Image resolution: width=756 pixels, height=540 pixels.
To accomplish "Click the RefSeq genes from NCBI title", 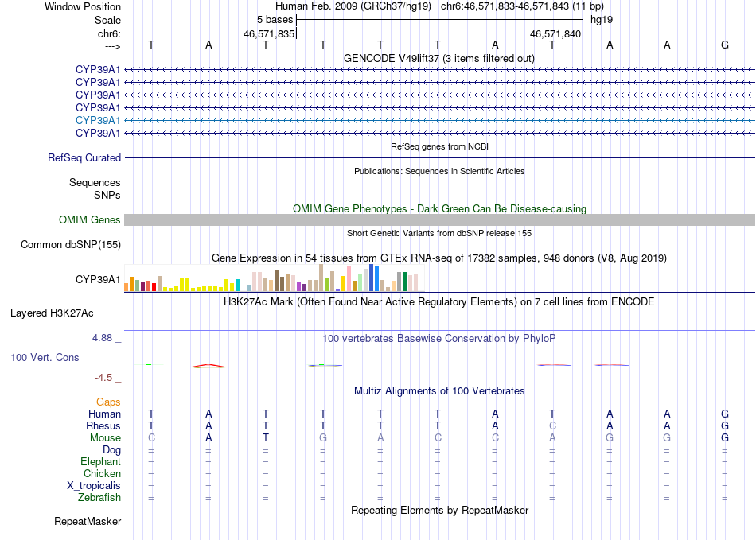I will tap(439, 146).
